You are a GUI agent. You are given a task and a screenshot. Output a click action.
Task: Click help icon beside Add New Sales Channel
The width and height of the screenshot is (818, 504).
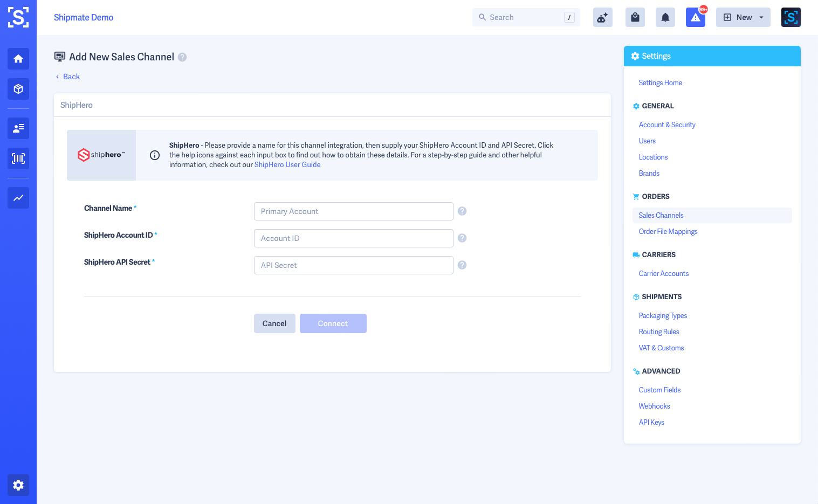coord(182,57)
